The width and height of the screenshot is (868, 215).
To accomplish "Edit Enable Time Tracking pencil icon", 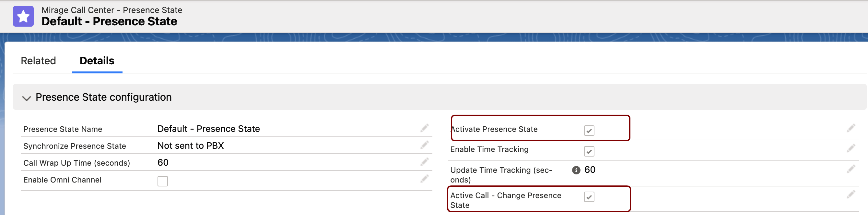I will (x=851, y=148).
